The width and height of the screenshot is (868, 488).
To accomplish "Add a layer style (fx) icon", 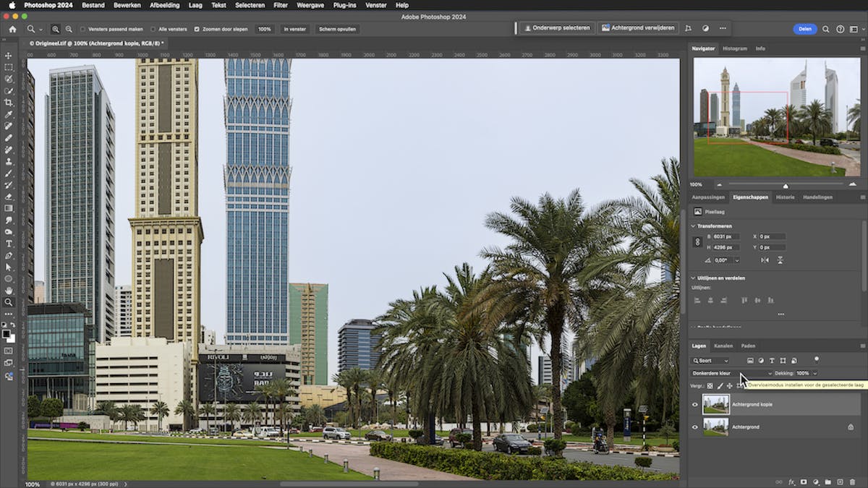I will point(791,481).
